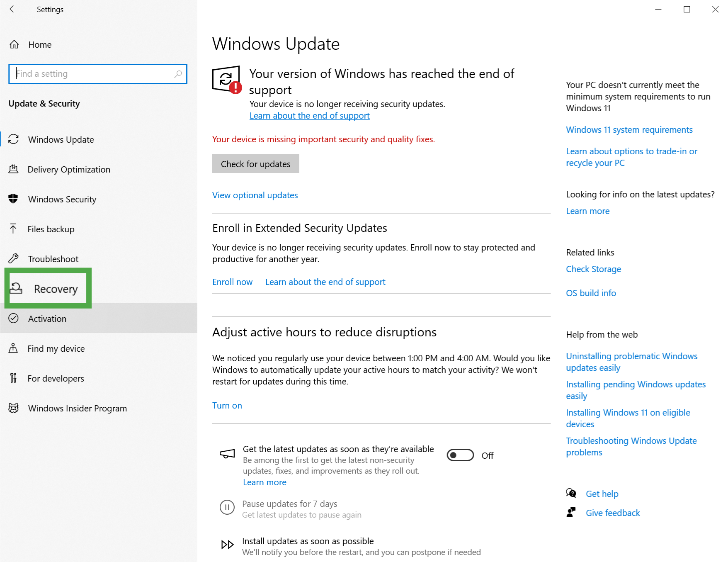Screen dimensions: 728x562
Task: Click the Activation checkmark icon
Action: [x=14, y=319]
